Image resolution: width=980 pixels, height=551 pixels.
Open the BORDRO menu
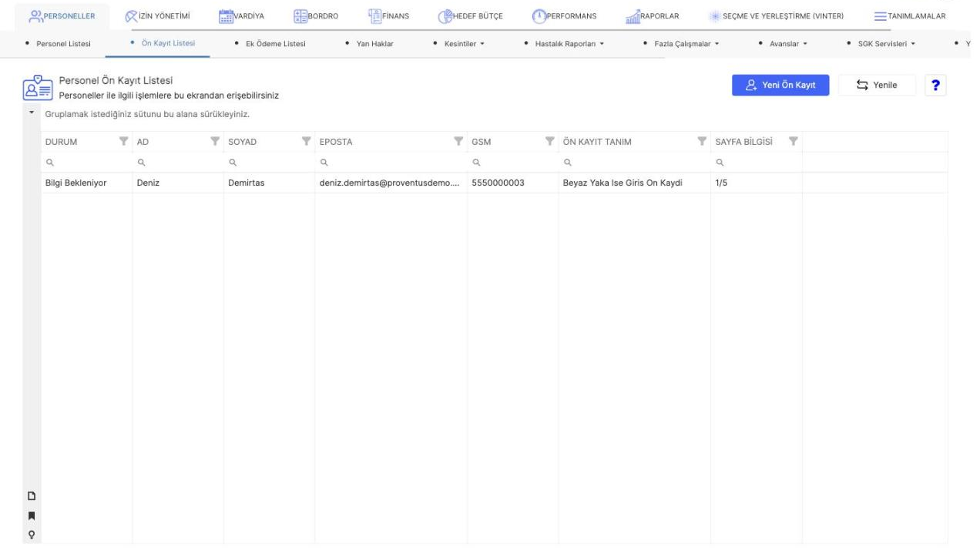317,16
